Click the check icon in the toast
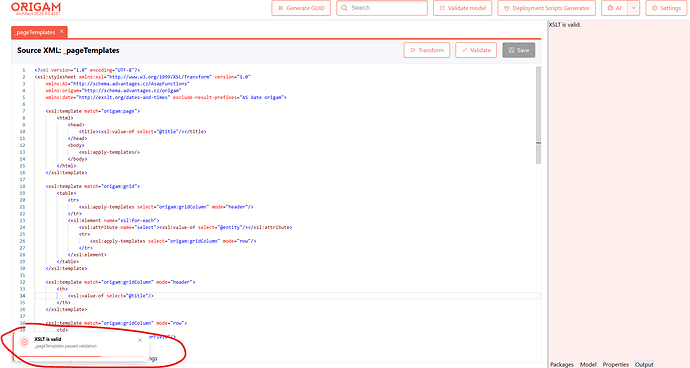The height and width of the screenshot is (368, 690). click(25, 342)
